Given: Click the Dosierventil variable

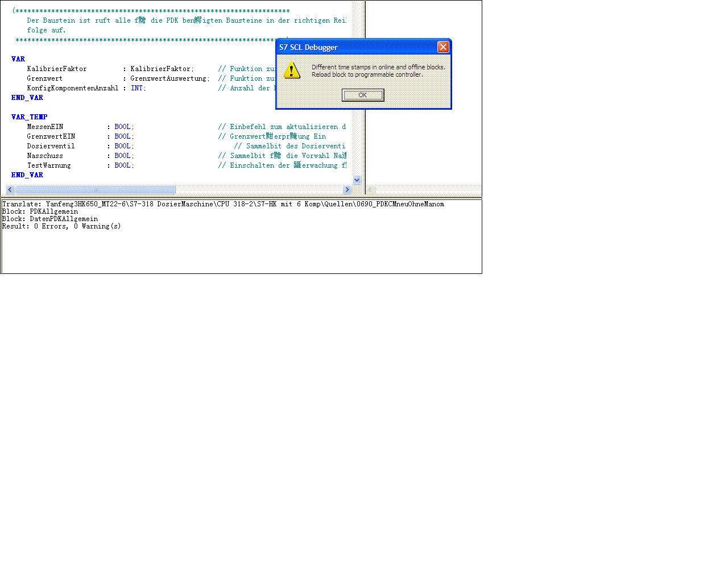Looking at the screenshot, I should tap(51, 146).
